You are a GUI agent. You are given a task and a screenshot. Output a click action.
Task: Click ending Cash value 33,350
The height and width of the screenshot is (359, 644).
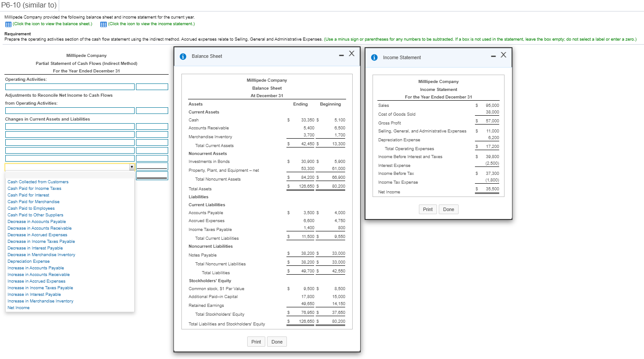308,120
